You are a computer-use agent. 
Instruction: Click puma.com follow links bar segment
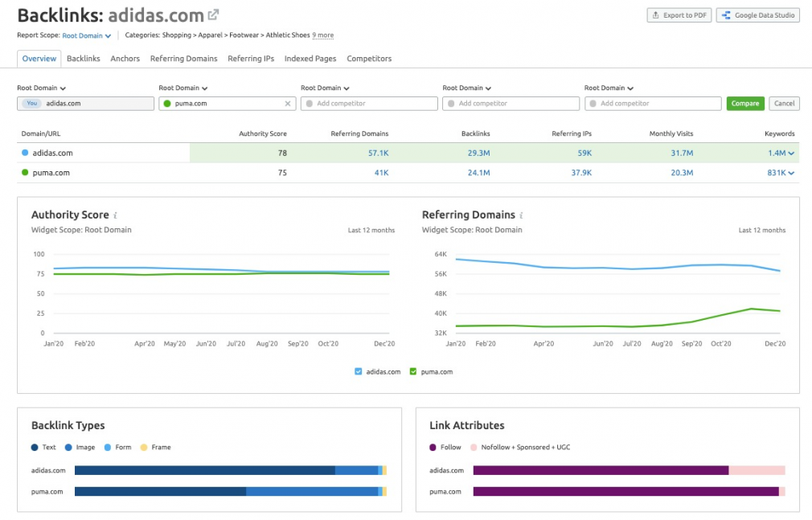(x=626, y=492)
